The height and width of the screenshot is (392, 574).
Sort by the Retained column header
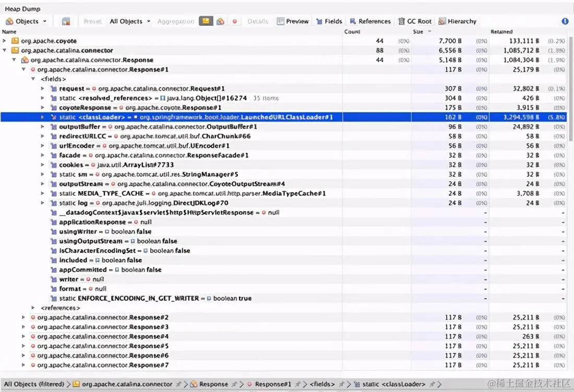501,32
